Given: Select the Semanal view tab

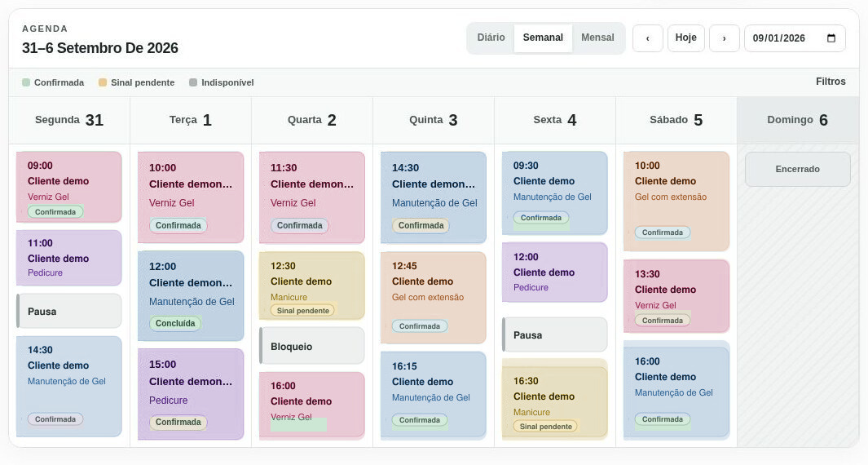Looking at the screenshot, I should coord(543,38).
